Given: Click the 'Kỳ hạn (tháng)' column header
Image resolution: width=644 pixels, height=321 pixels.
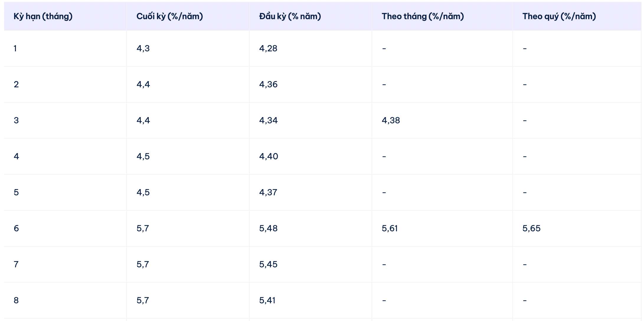Looking at the screenshot, I should coord(43,16).
